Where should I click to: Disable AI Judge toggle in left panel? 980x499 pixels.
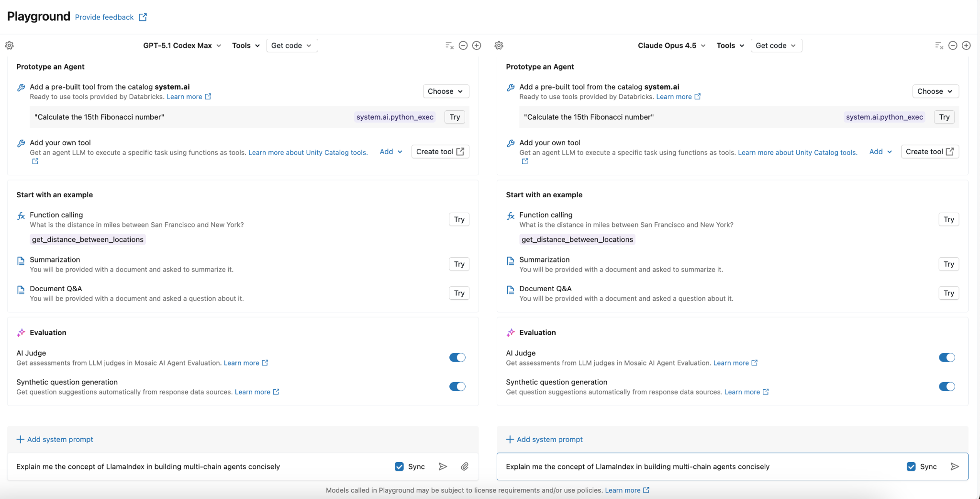pos(457,358)
